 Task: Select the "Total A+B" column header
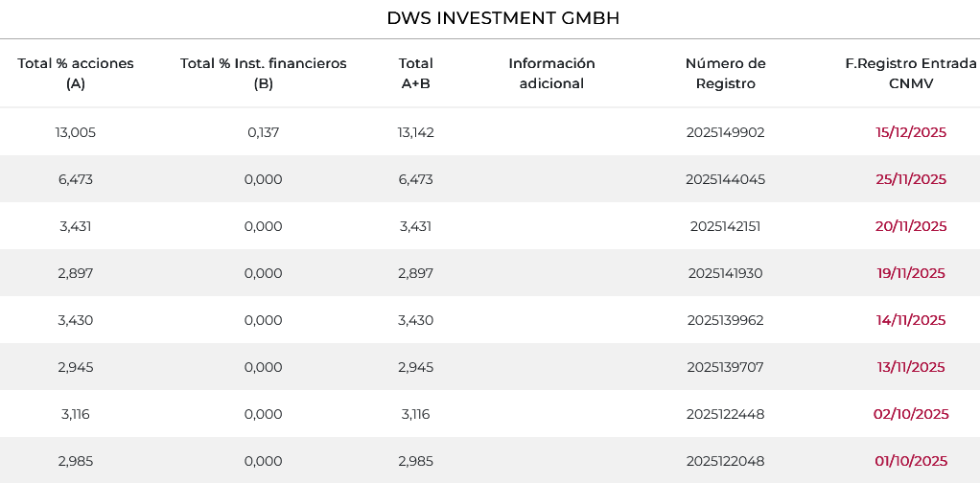point(415,74)
